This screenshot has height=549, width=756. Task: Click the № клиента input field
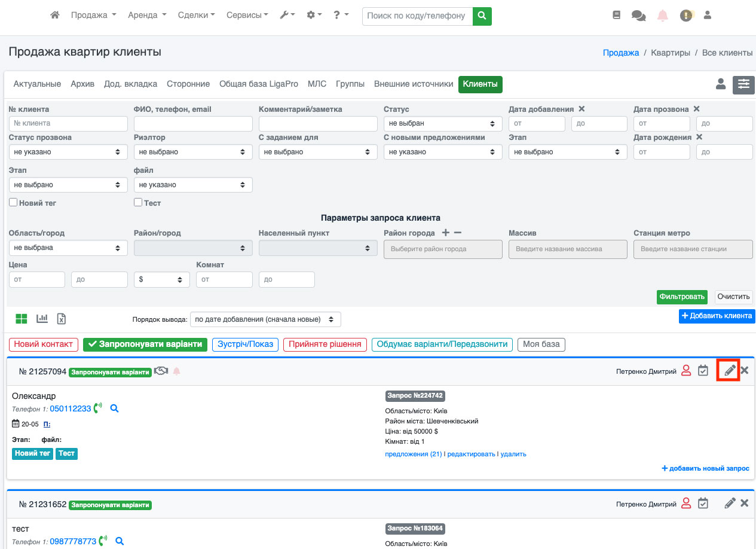(68, 123)
